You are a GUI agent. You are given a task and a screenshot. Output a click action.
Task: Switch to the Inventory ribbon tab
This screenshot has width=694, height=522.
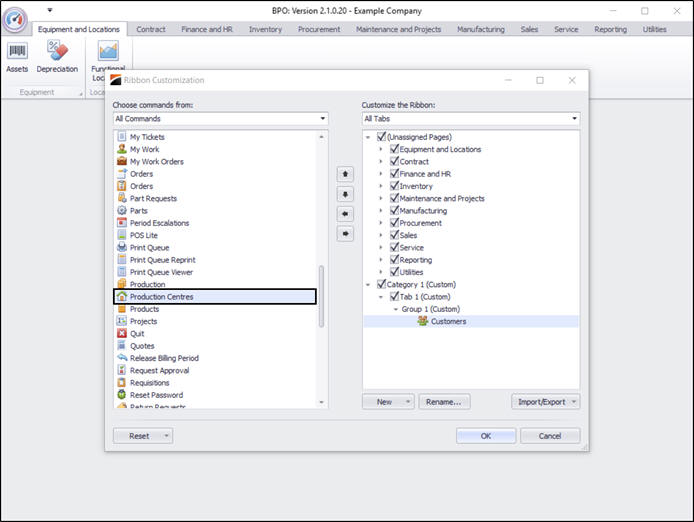[x=265, y=29]
